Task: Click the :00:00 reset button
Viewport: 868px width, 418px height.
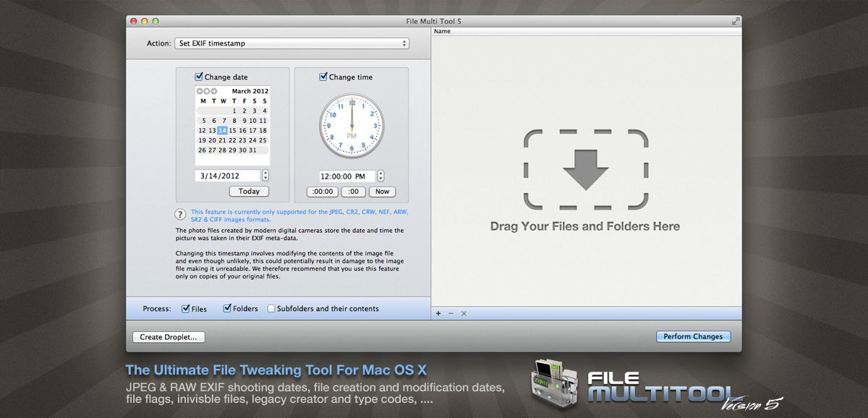Action: (x=323, y=192)
